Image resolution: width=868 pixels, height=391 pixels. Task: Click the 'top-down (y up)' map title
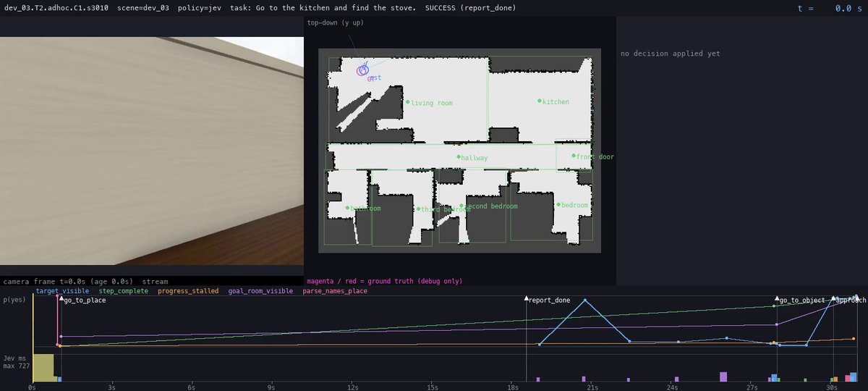click(x=335, y=23)
